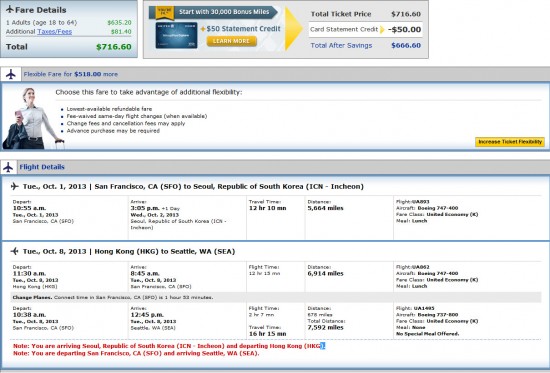Click the Hong Kong to Seattle flight heading

(x=129, y=251)
